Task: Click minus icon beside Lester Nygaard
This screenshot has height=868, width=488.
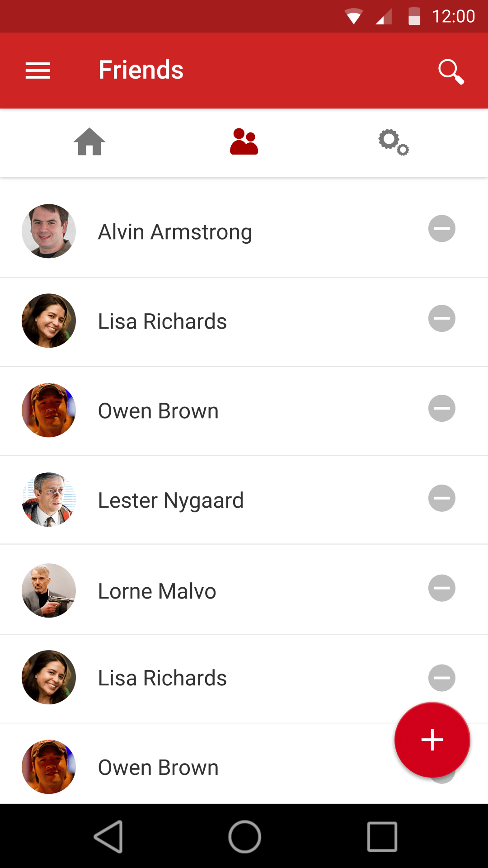Action: coord(441,498)
